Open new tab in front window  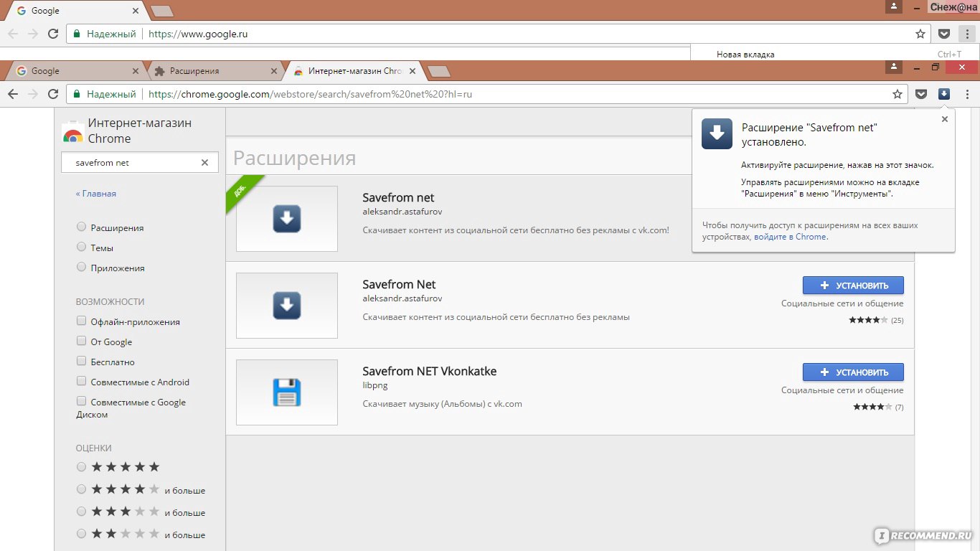click(438, 71)
